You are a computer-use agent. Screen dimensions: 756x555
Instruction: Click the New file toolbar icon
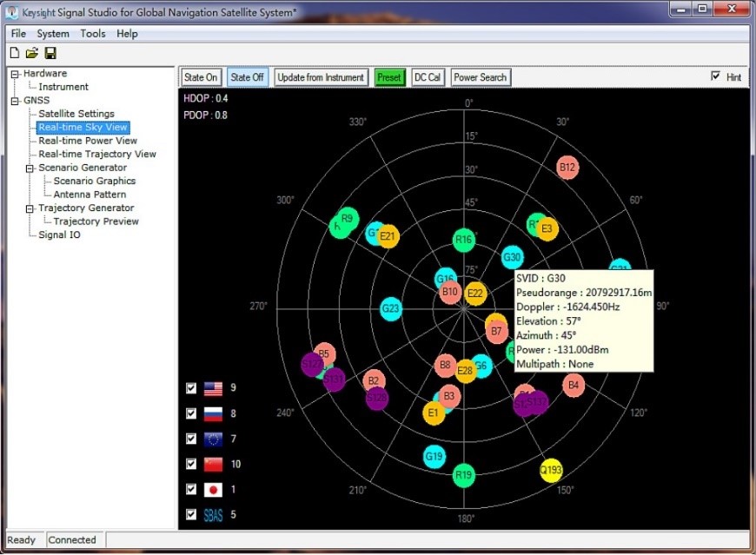14,53
